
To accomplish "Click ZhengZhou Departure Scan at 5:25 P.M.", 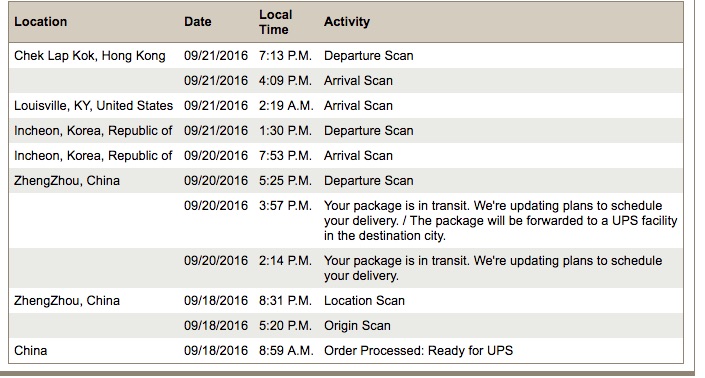I will pos(368,181).
